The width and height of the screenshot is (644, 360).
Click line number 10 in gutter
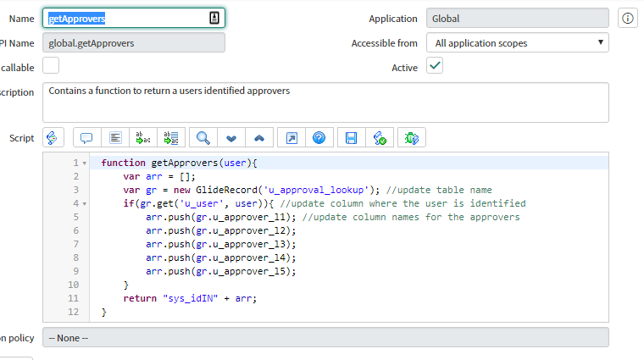(x=73, y=285)
